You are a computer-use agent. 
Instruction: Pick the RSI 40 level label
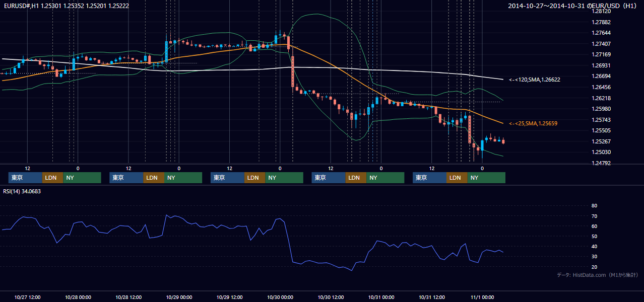click(594, 247)
